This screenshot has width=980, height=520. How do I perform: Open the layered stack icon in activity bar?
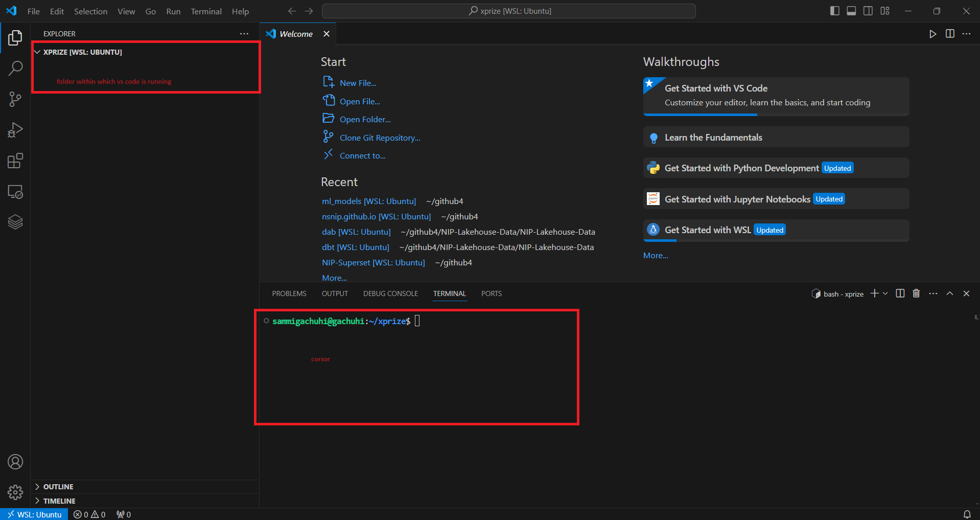(x=15, y=222)
